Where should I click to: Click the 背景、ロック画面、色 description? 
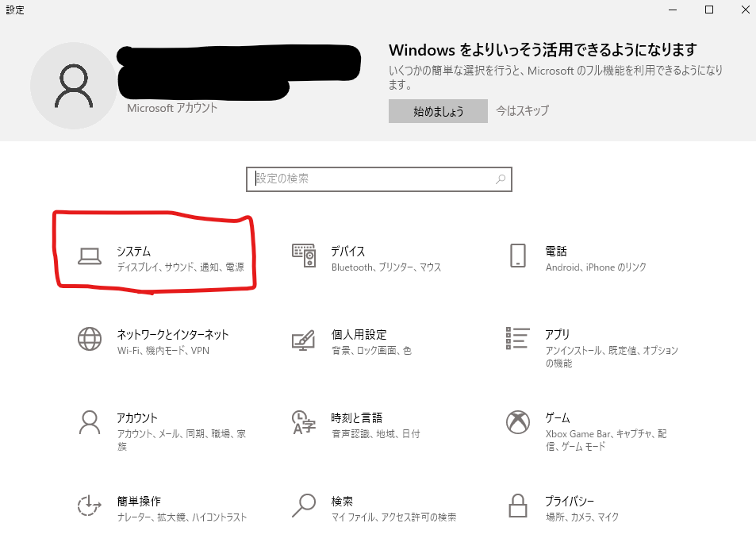371,350
